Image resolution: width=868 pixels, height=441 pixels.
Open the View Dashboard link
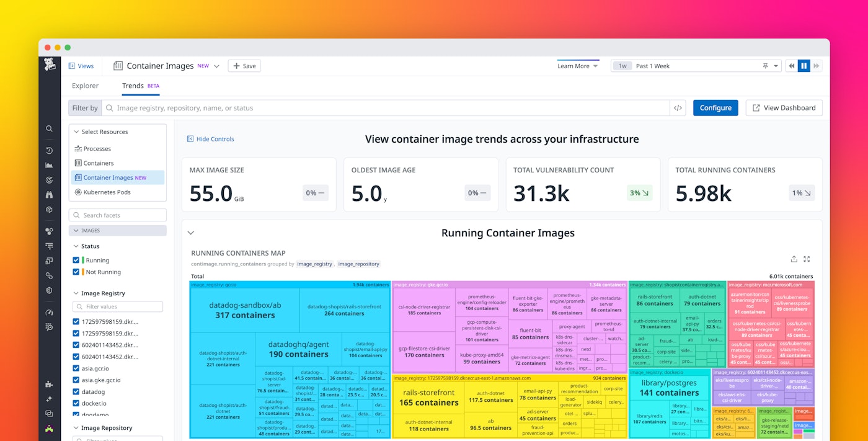point(784,107)
